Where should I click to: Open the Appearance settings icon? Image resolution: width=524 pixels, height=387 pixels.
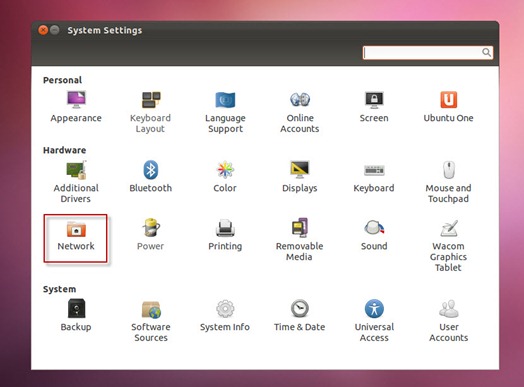pos(76,100)
